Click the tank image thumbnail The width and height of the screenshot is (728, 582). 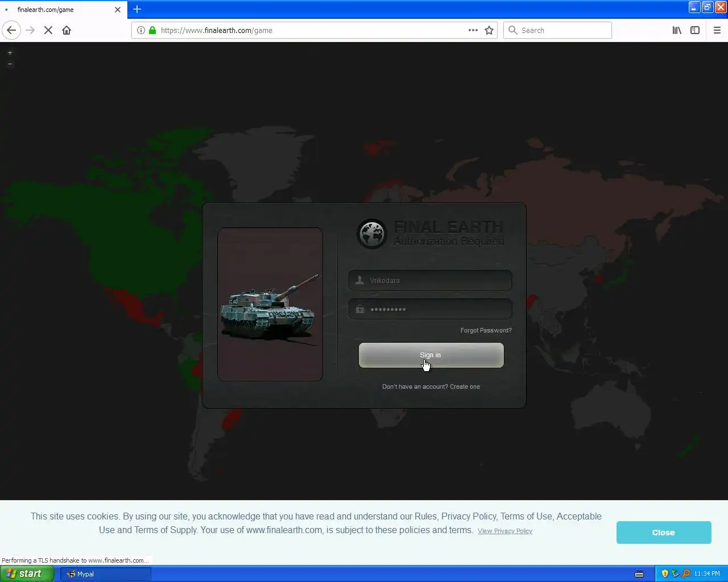[x=270, y=304]
